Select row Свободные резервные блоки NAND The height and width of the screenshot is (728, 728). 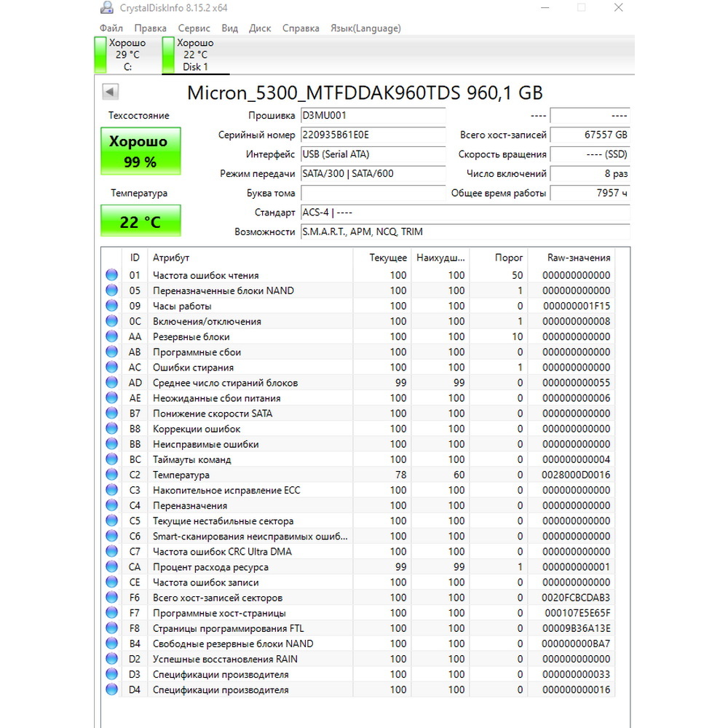[x=358, y=644]
